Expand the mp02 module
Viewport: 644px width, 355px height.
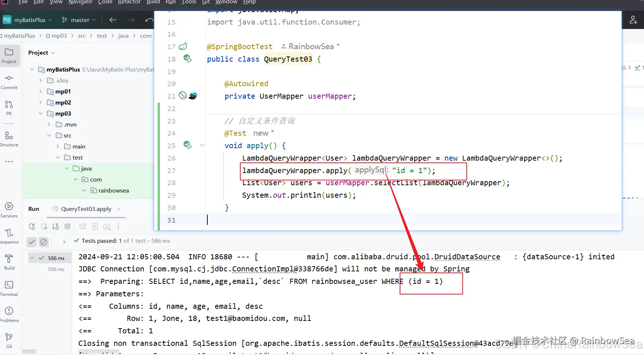pyautogui.click(x=41, y=102)
